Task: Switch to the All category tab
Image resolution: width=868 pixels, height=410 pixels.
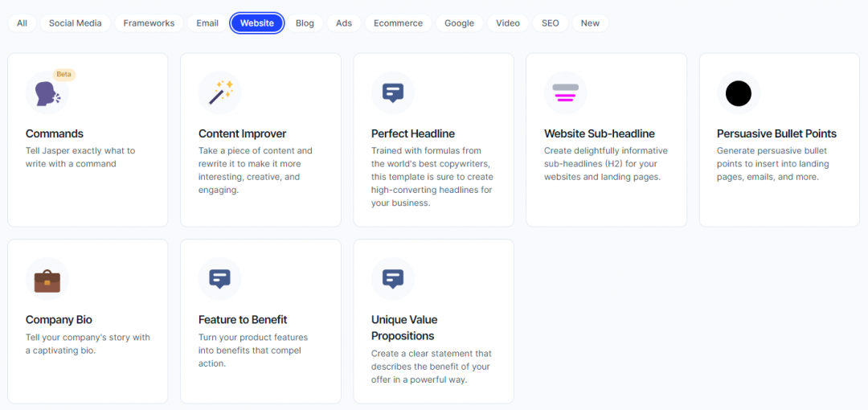Action: coord(22,23)
